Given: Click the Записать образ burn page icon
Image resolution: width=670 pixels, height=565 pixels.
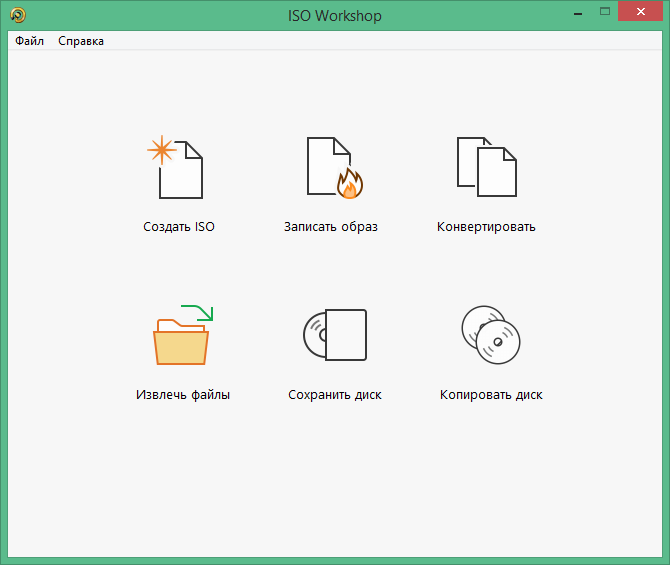Looking at the screenshot, I should (x=328, y=165).
